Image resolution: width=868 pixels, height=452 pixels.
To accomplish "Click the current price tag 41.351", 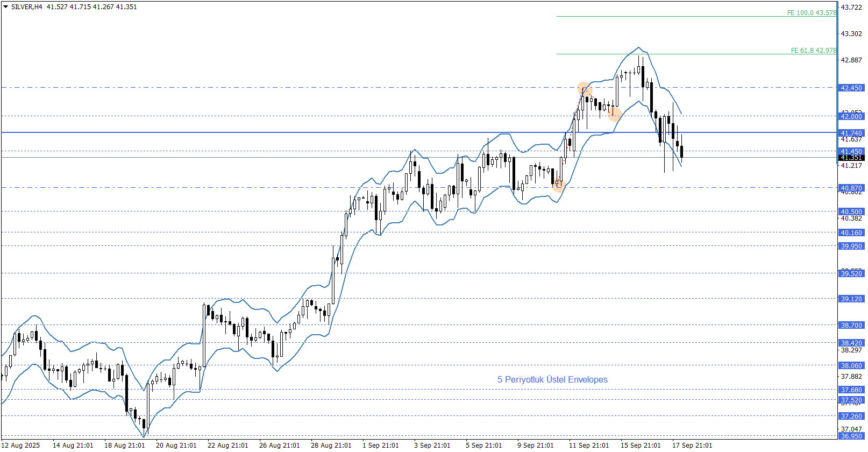I will [x=851, y=158].
